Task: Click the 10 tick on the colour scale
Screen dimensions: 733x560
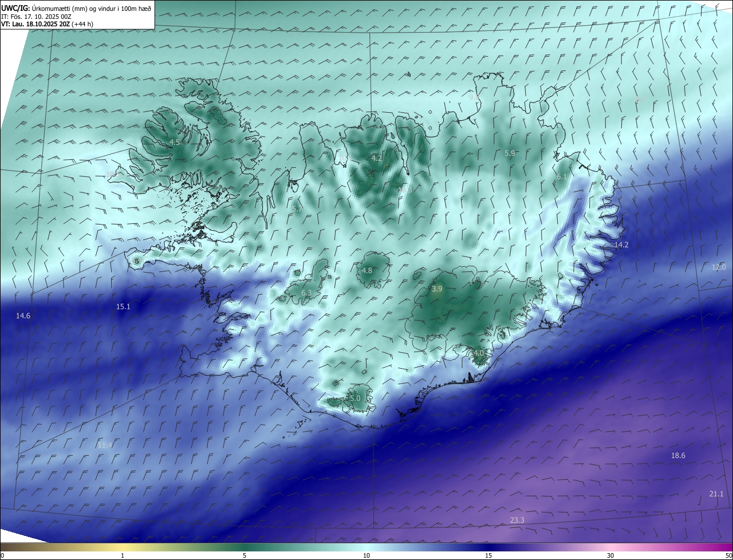Action: pos(366,555)
